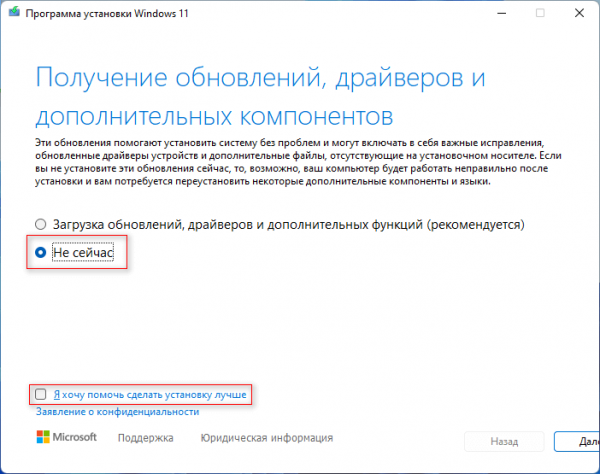Click the Microsoft logo
This screenshot has height=474, width=600.
pos(67,437)
